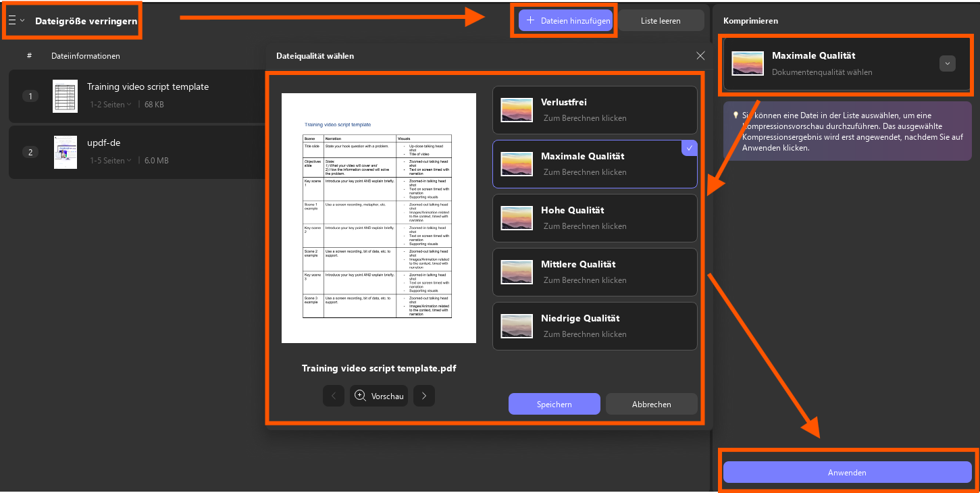Viewport: 980px width, 493px height.
Task: Click the plus icon in Dateien hinzufügen
Action: [530, 20]
